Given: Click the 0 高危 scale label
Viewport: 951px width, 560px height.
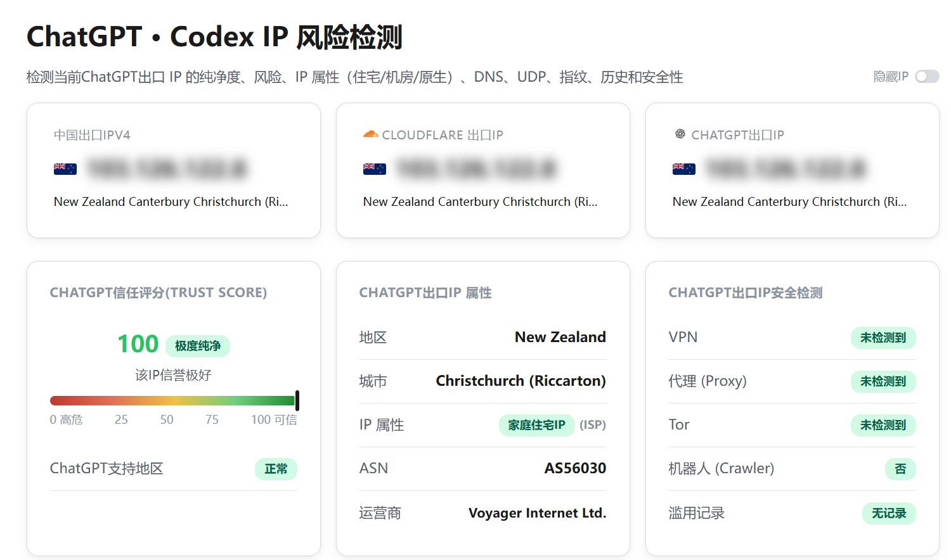Looking at the screenshot, I should pyautogui.click(x=67, y=419).
